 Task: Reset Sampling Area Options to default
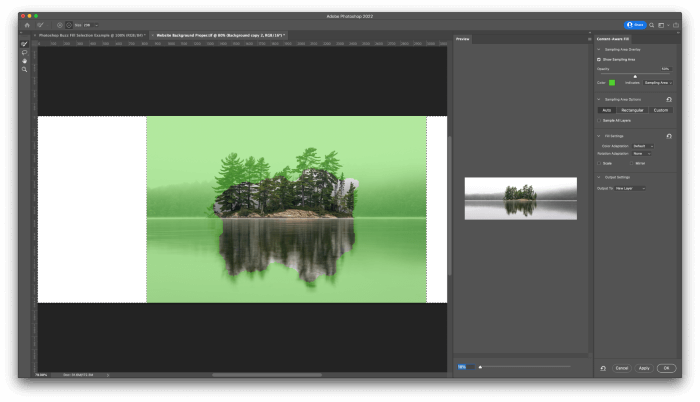(x=668, y=100)
